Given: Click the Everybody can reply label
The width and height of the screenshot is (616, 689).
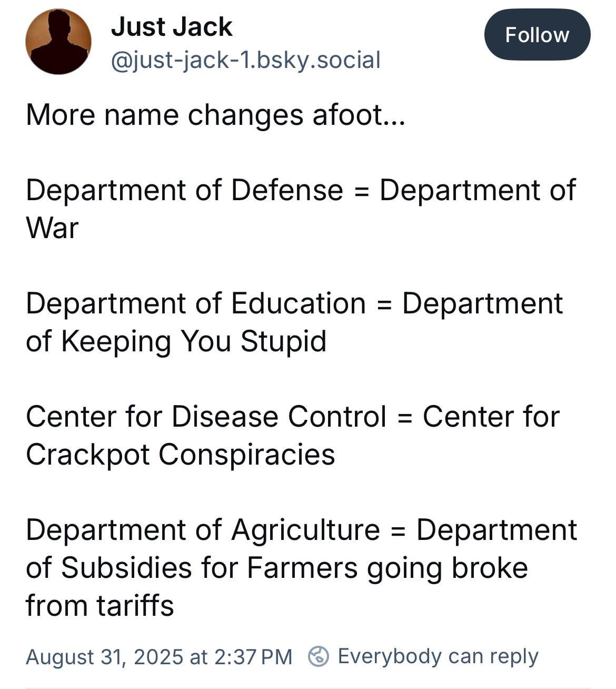Looking at the screenshot, I should [x=438, y=656].
